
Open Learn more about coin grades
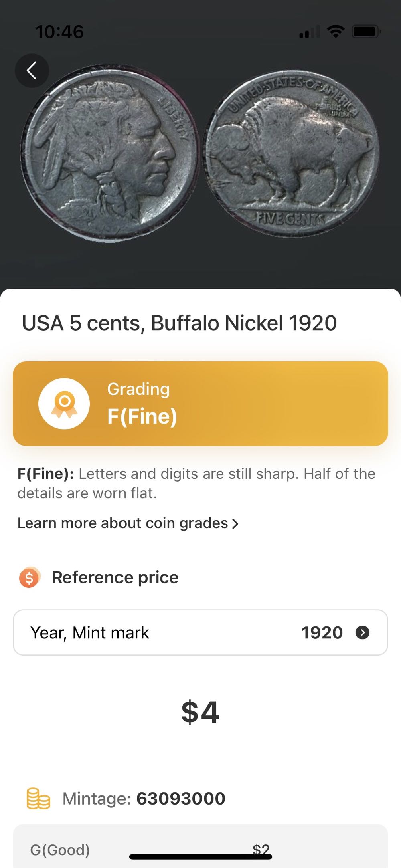tap(123, 523)
